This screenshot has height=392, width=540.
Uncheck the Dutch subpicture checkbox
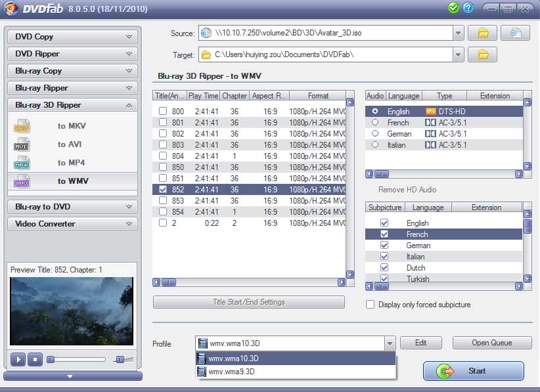[x=384, y=267]
